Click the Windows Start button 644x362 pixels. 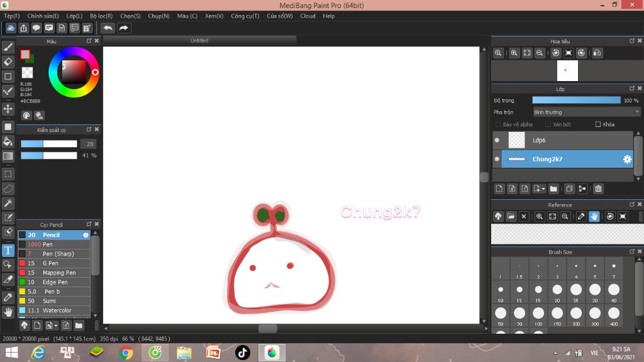(x=11, y=353)
